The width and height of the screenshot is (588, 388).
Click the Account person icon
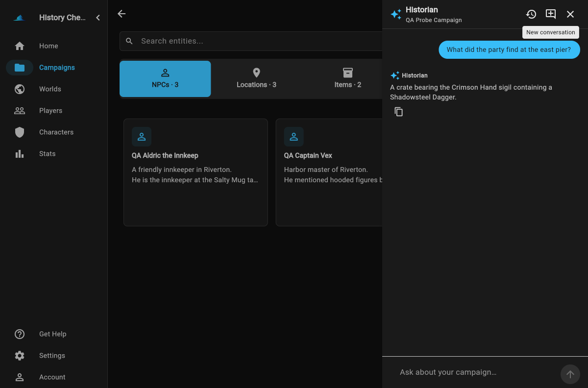(20, 377)
